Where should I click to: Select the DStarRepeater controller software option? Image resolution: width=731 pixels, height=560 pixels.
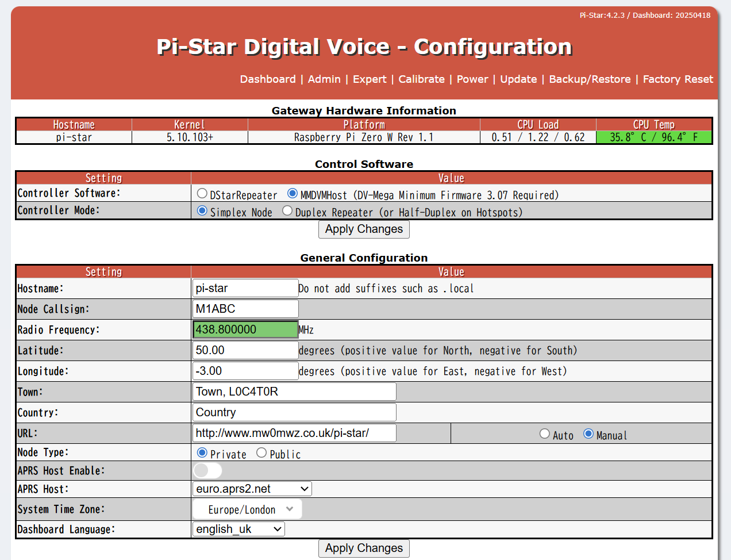[x=202, y=193]
